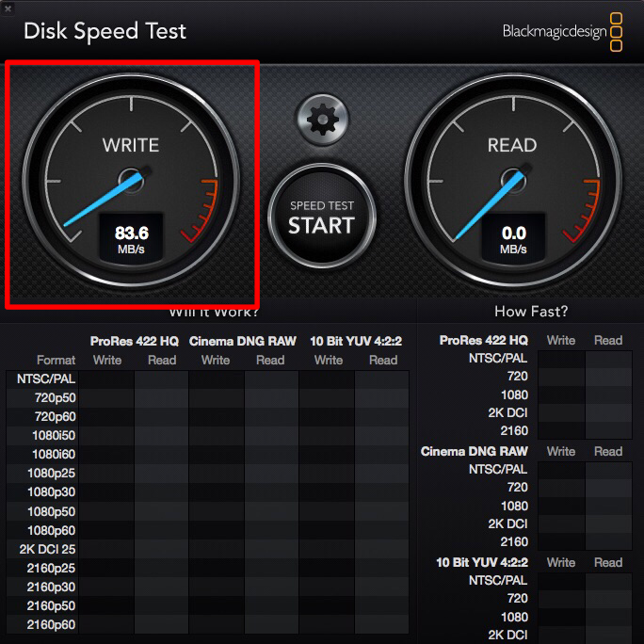Image resolution: width=644 pixels, height=644 pixels.
Task: Select the 2160p25 format row
Action: click(x=207, y=568)
